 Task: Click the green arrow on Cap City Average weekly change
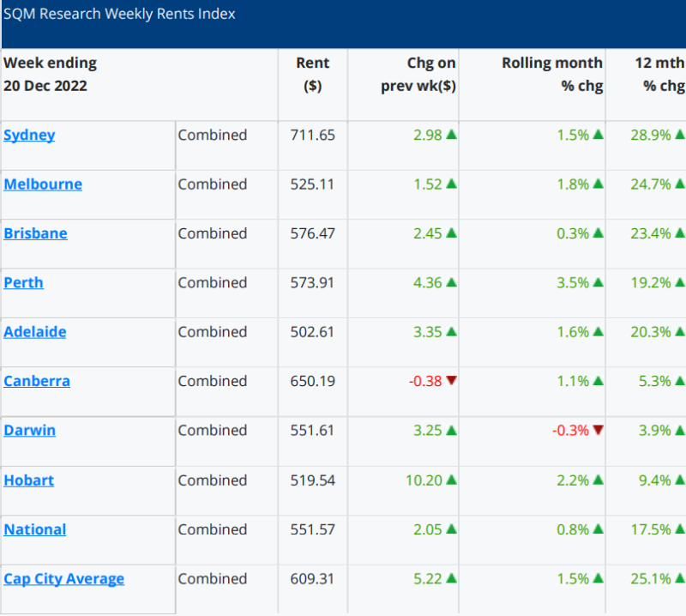453,578
